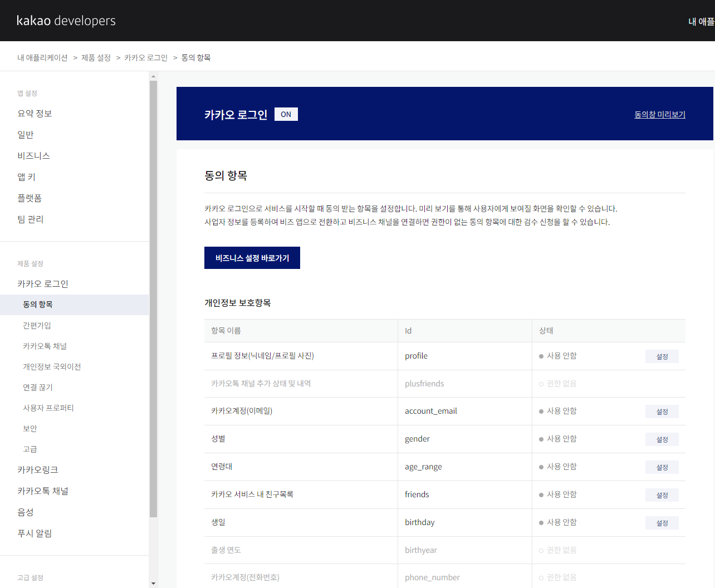Image resolution: width=715 pixels, height=588 pixels.
Task: Click sidebar scrollbar down arrow
Action: click(x=153, y=584)
